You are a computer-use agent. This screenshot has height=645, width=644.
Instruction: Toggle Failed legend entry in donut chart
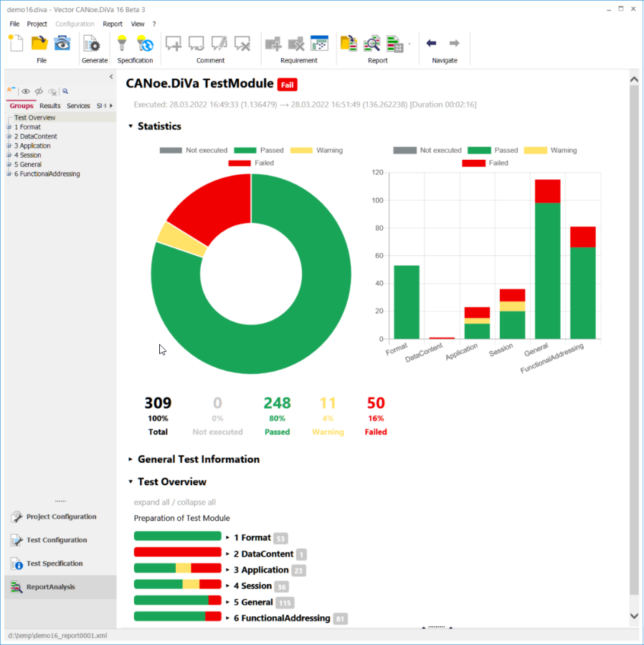(x=251, y=163)
